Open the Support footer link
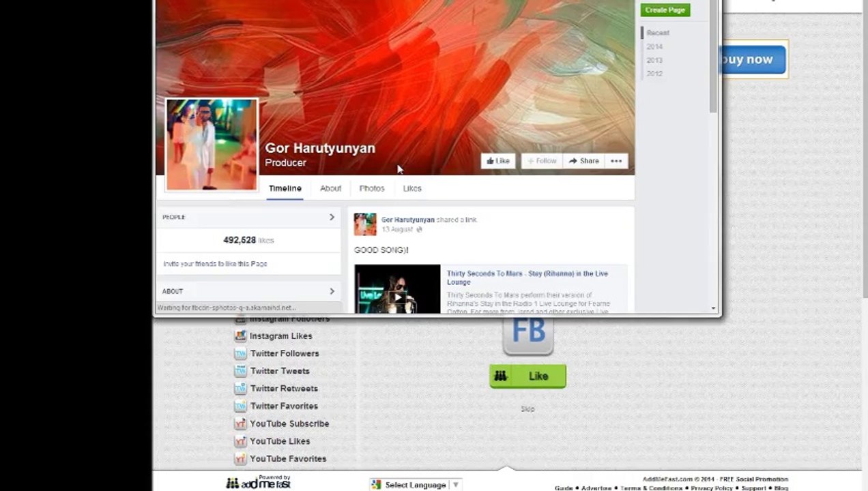This screenshot has height=491, width=868. (x=754, y=488)
